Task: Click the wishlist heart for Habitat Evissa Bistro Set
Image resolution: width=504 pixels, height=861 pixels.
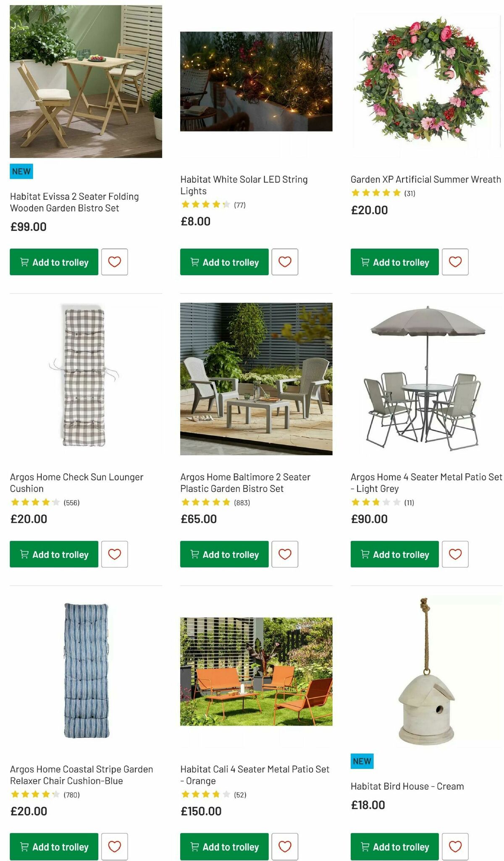Action: pyautogui.click(x=114, y=262)
